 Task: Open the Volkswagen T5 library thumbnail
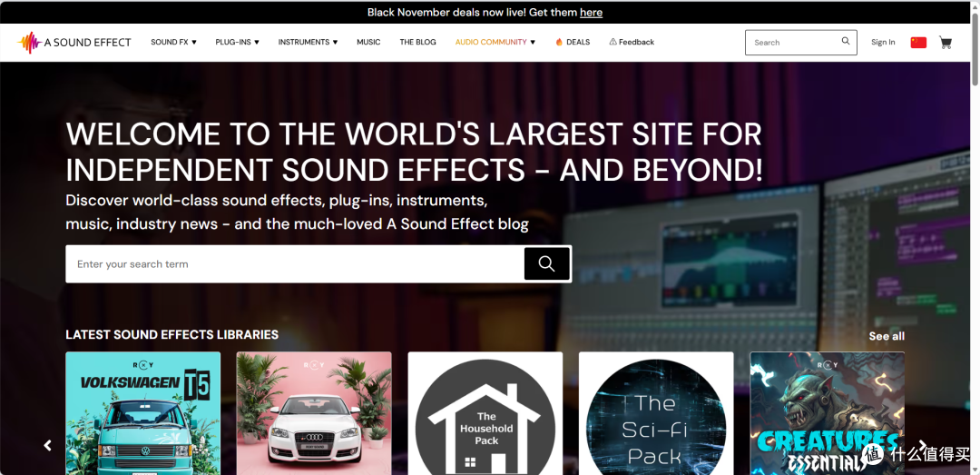click(x=143, y=413)
